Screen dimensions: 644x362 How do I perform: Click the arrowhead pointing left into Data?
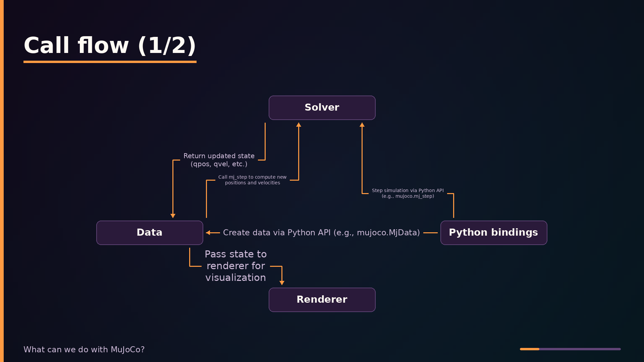pyautogui.click(x=208, y=233)
